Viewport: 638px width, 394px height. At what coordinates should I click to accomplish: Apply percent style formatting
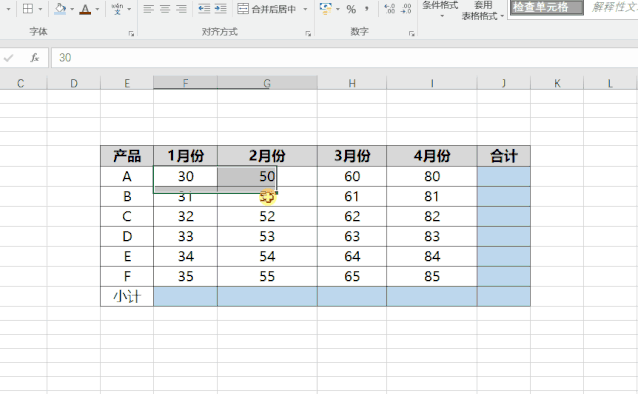pyautogui.click(x=351, y=9)
